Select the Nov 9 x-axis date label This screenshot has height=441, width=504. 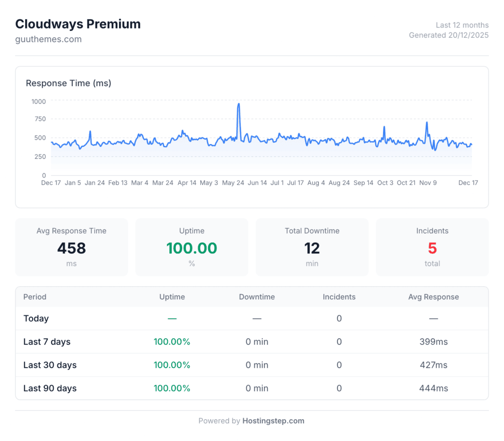click(428, 183)
